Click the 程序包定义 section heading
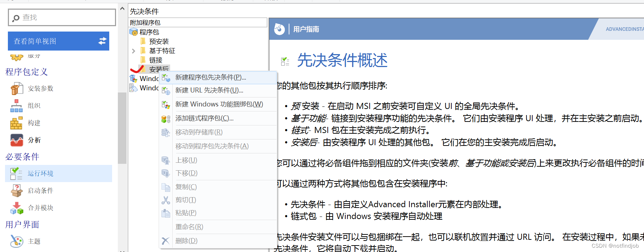The image size is (644, 252). (x=27, y=72)
